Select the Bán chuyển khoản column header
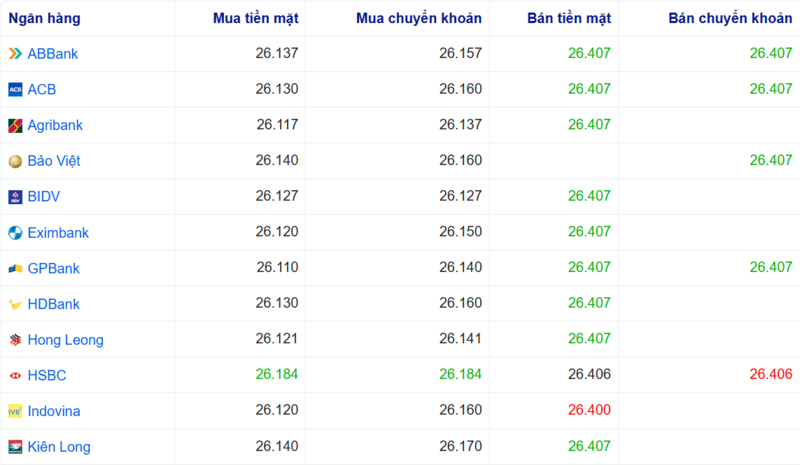This screenshot has height=465, width=800. click(x=730, y=18)
